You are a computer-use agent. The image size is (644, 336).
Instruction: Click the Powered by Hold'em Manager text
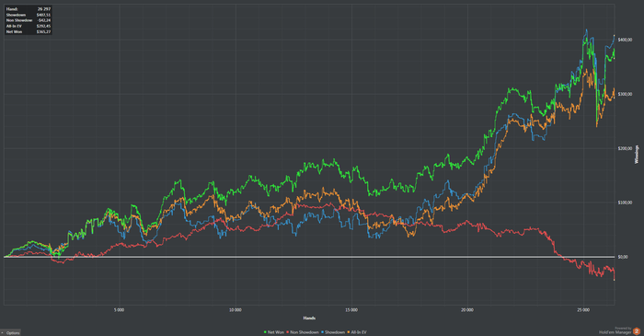(x=615, y=330)
